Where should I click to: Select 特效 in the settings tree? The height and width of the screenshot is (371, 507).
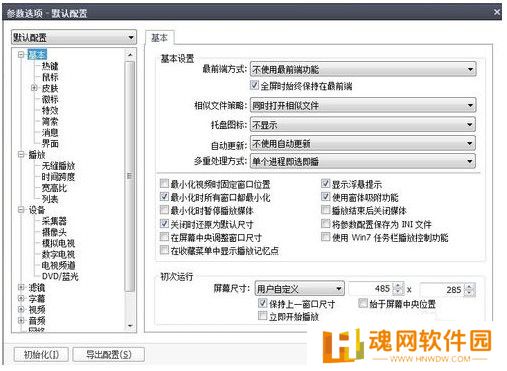50,110
